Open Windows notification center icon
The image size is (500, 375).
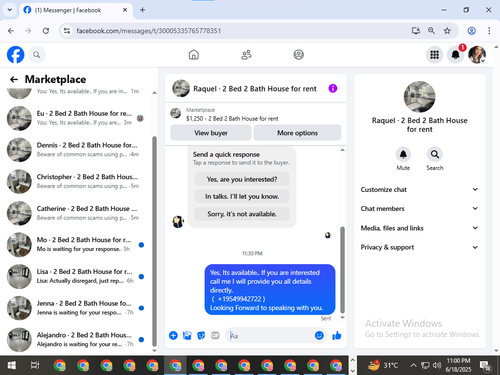coord(485,366)
